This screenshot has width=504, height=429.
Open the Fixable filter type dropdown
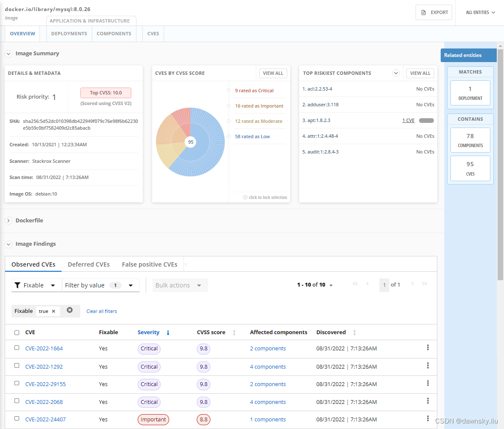click(37, 285)
